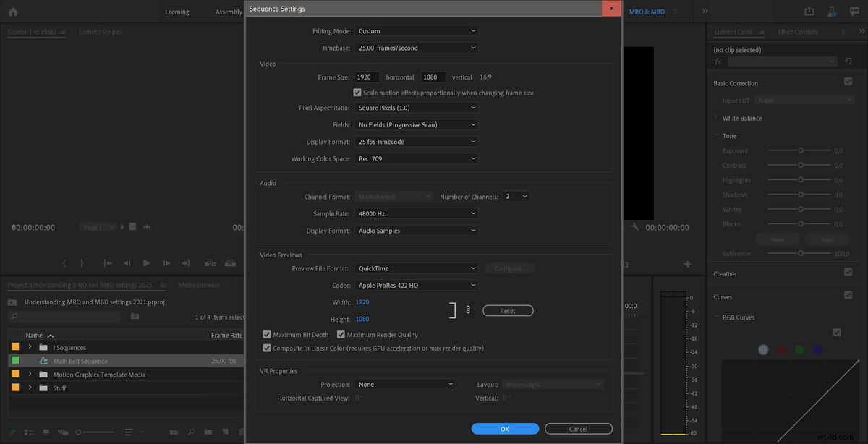
Task: Expand the Sequences folder in Project panel
Action: [29, 349]
